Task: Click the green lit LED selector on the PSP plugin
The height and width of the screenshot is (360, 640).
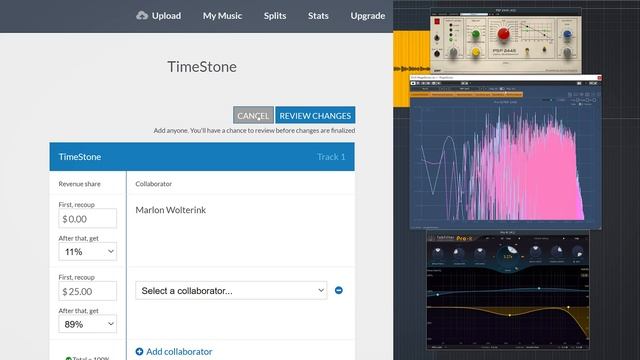Action: point(451,40)
